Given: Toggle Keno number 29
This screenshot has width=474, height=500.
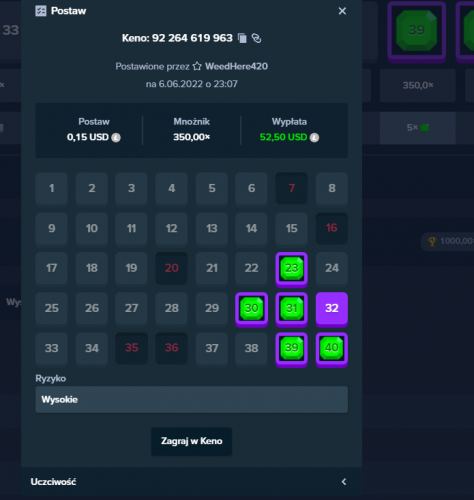Looking at the screenshot, I should click(212, 308).
